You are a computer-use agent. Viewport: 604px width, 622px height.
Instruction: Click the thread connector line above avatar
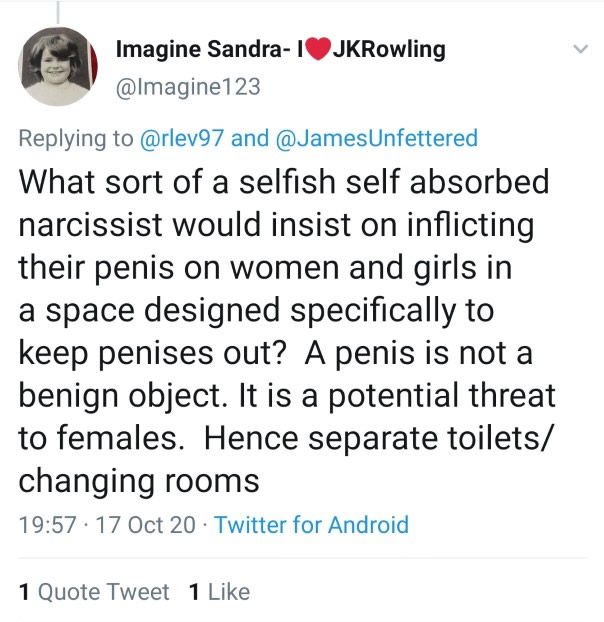tap(59, 10)
